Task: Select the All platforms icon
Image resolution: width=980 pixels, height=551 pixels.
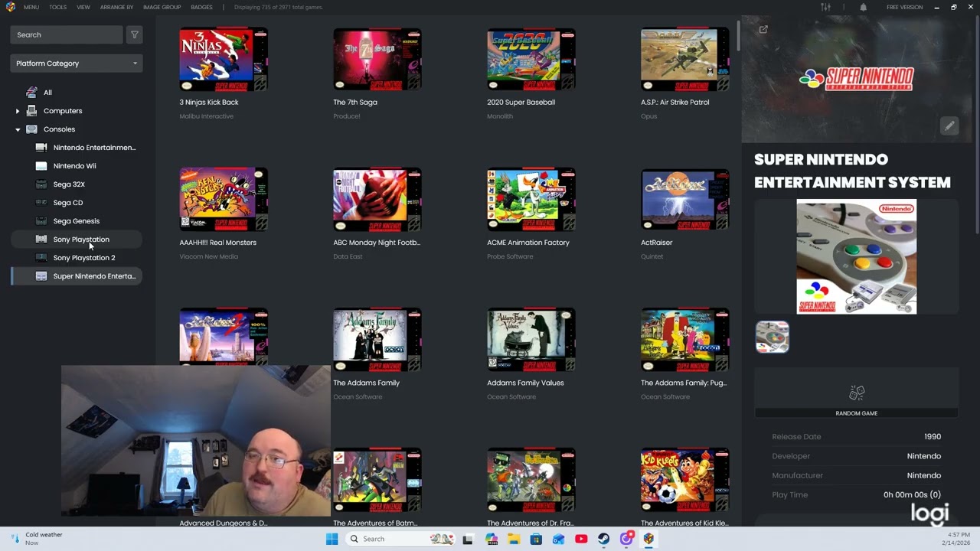Action: [x=31, y=93]
